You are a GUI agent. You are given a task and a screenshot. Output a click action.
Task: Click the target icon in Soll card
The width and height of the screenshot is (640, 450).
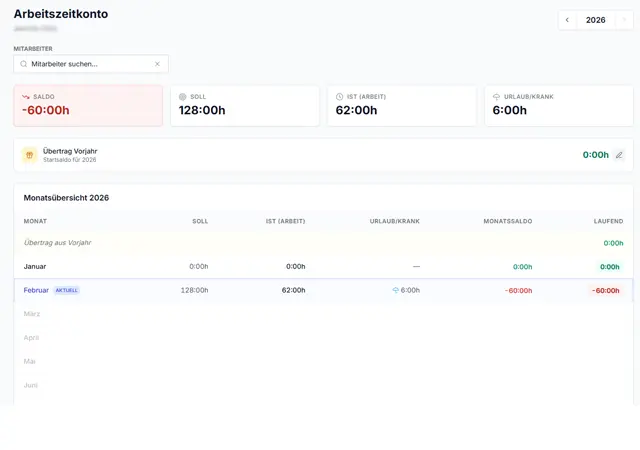coord(183,97)
